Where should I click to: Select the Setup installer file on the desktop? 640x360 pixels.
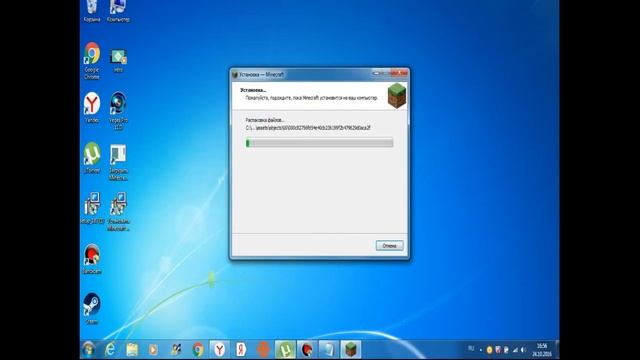click(x=92, y=208)
